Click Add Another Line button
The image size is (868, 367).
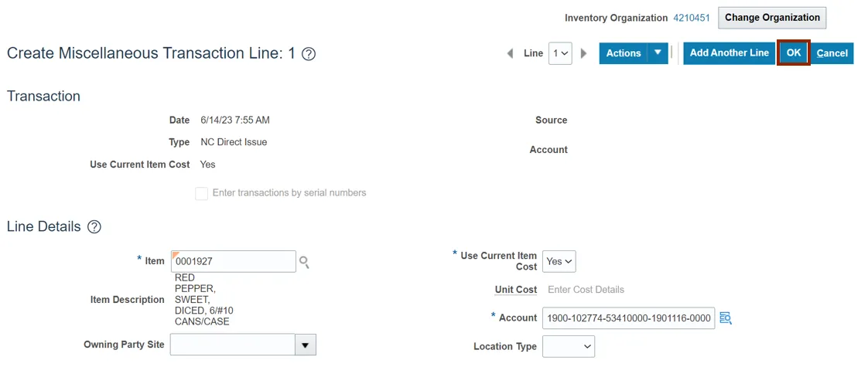coord(729,53)
